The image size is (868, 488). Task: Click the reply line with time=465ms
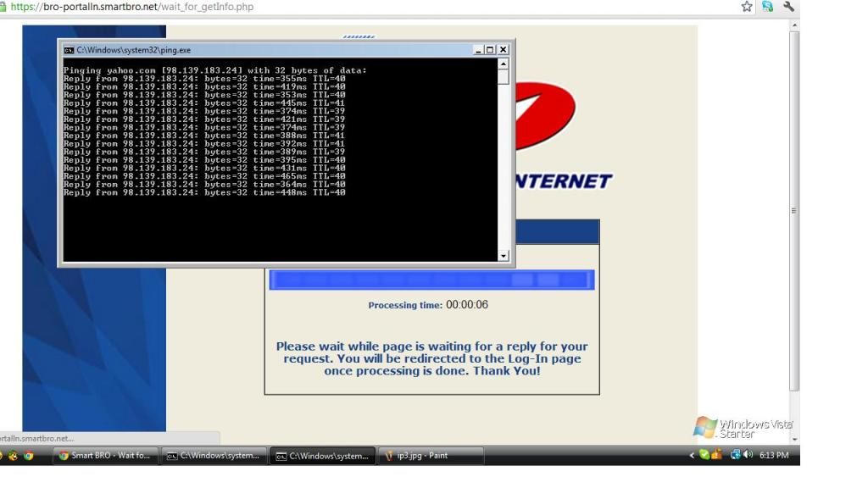tap(204, 176)
